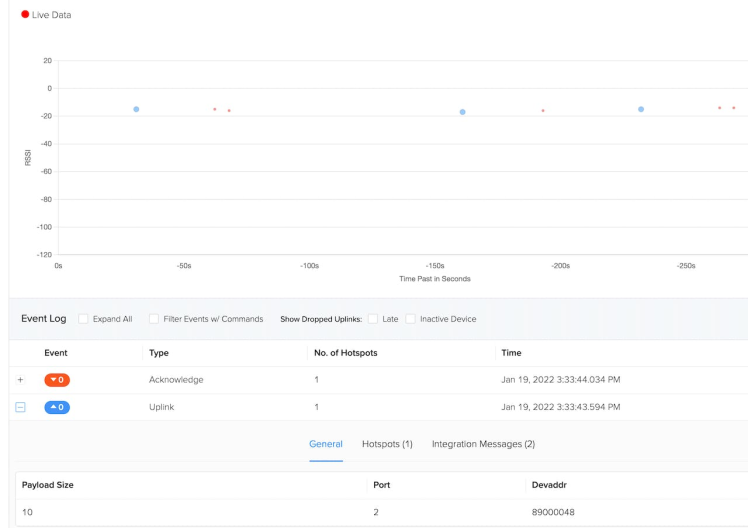This screenshot has width=748, height=528.
Task: Click the No. of Hotspots column header
Action: (345, 353)
